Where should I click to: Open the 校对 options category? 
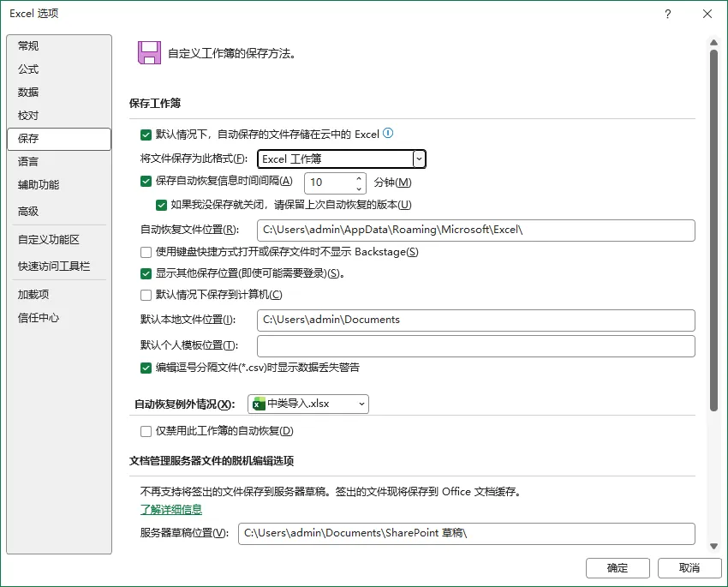point(59,115)
